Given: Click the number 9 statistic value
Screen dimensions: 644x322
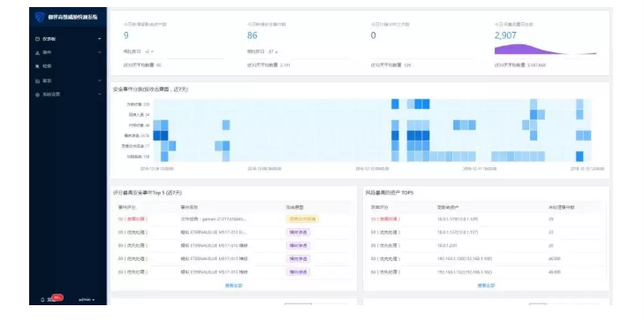Looking at the screenshot, I should (x=126, y=35).
